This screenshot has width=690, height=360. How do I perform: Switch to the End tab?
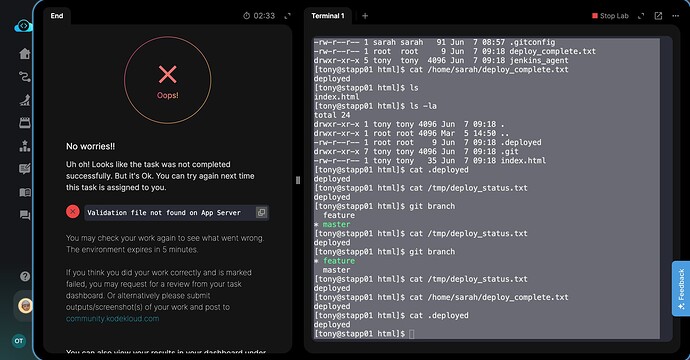(x=57, y=16)
